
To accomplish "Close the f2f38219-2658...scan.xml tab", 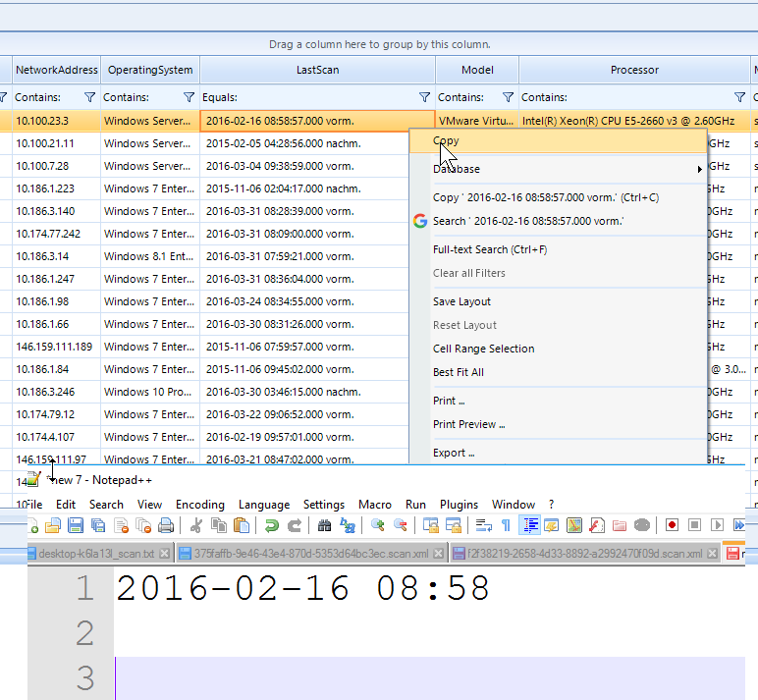I will 712,554.
